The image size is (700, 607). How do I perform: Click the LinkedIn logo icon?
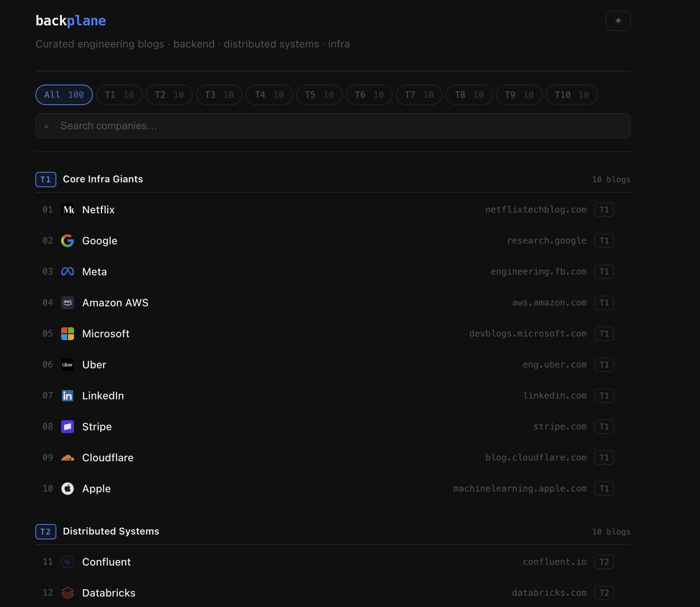(x=68, y=396)
